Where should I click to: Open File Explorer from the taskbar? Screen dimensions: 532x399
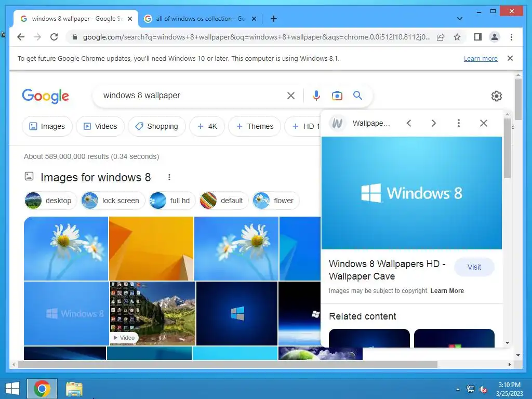(74, 389)
